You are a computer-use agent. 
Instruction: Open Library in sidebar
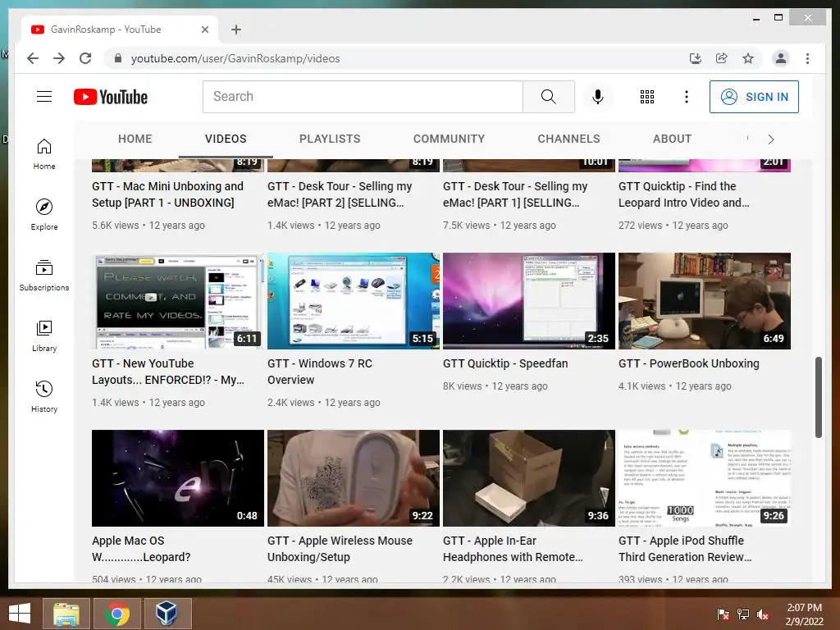click(44, 336)
